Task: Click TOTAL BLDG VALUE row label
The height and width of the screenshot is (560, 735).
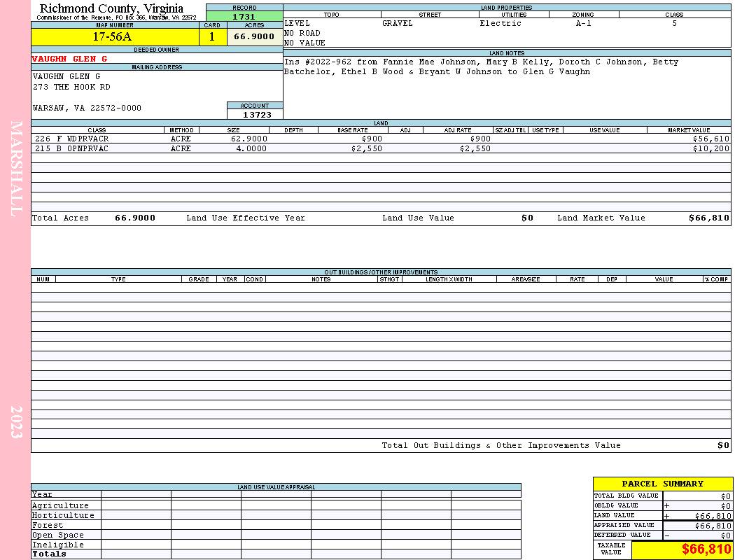Action: click(x=626, y=496)
